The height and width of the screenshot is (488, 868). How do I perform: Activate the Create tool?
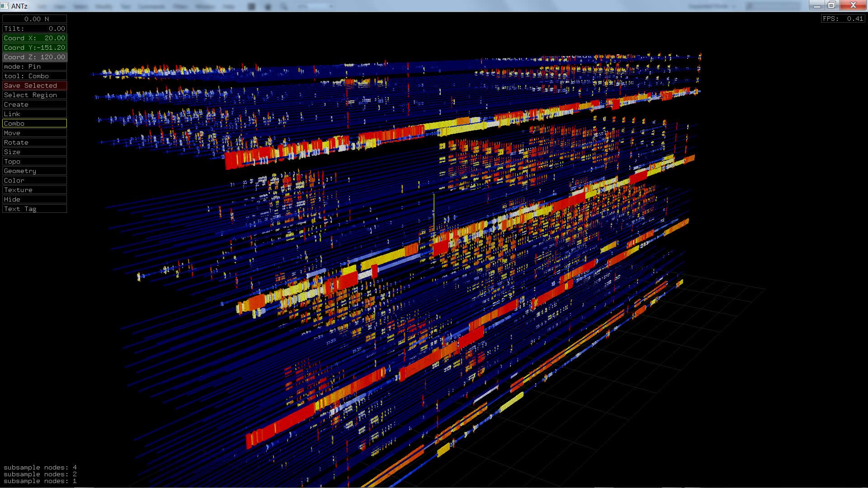coord(34,104)
